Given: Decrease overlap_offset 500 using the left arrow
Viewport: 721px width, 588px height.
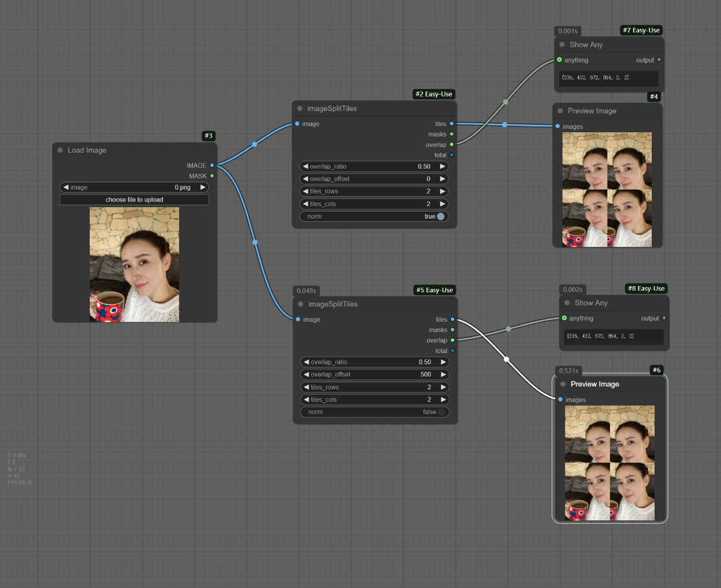Looking at the screenshot, I should pos(307,375).
